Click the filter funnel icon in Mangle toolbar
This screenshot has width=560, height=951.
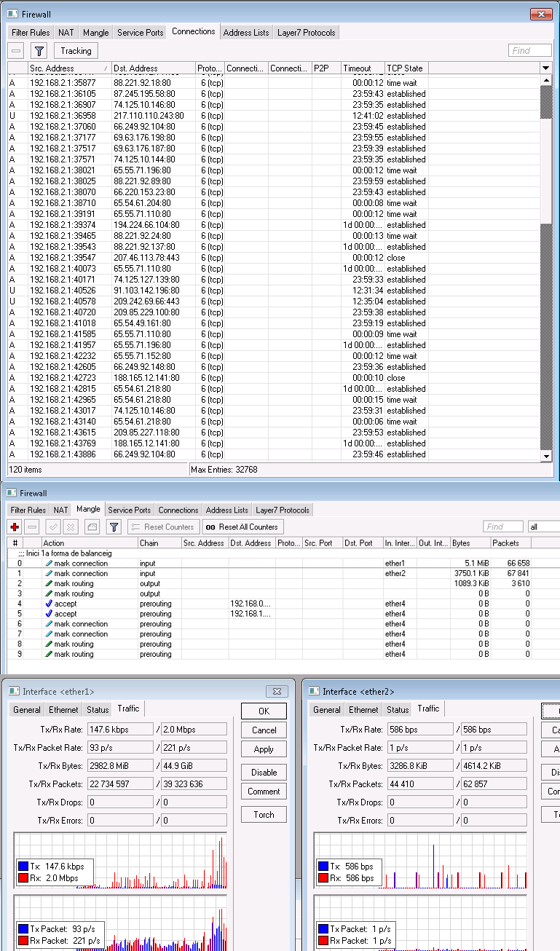pyautogui.click(x=114, y=526)
